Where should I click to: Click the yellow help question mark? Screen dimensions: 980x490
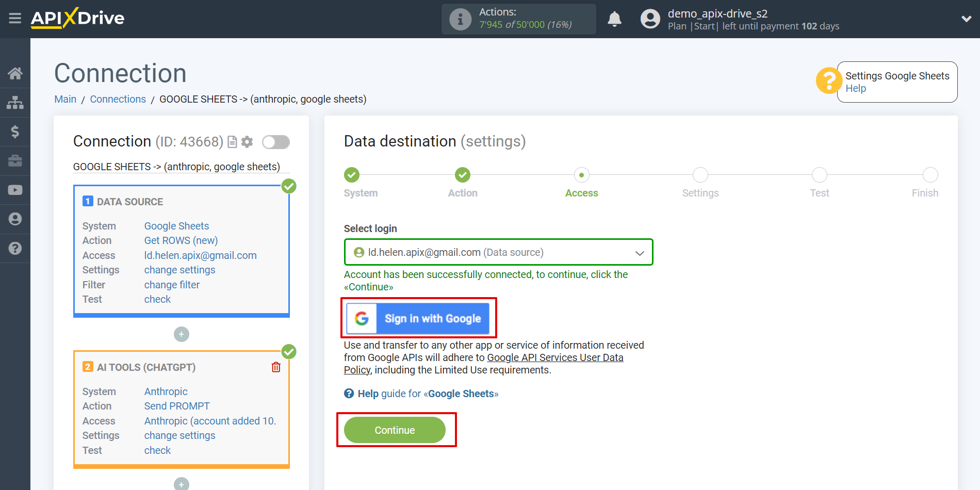click(829, 81)
